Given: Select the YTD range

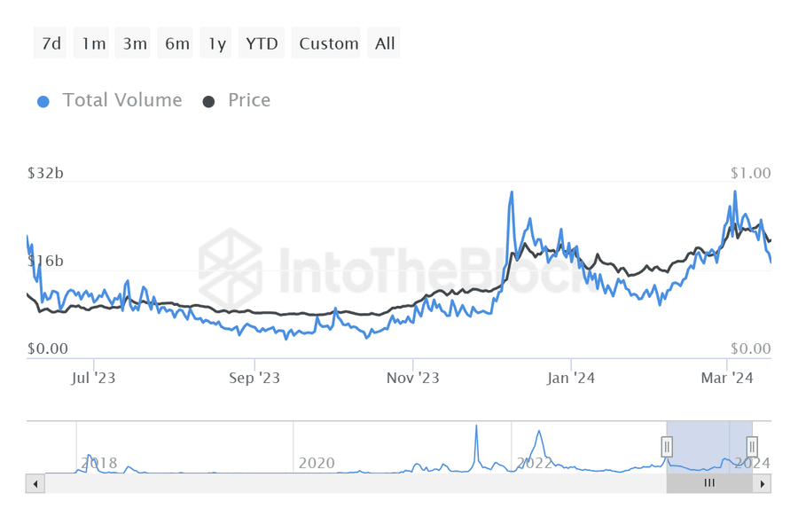Looking at the screenshot, I should (x=261, y=43).
